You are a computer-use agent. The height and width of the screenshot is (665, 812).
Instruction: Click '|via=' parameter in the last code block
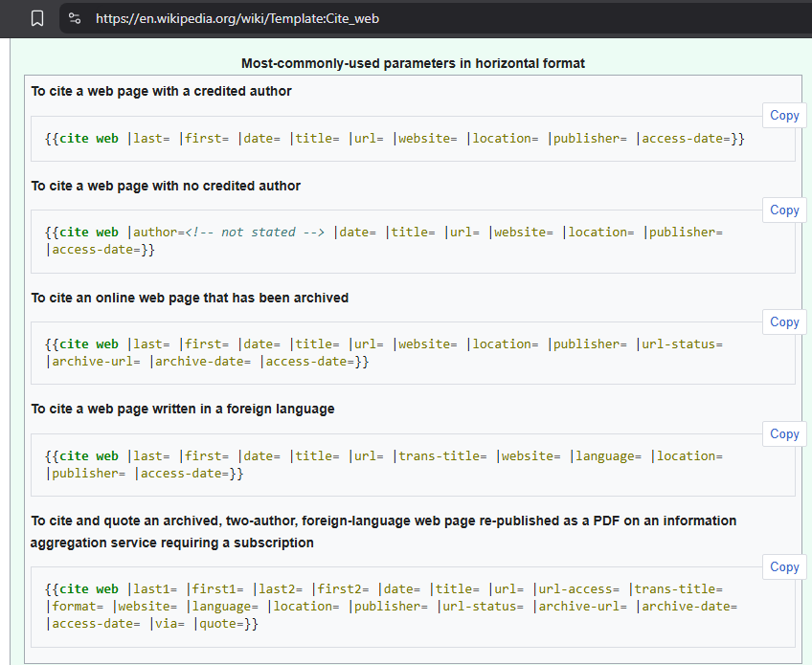point(167,624)
